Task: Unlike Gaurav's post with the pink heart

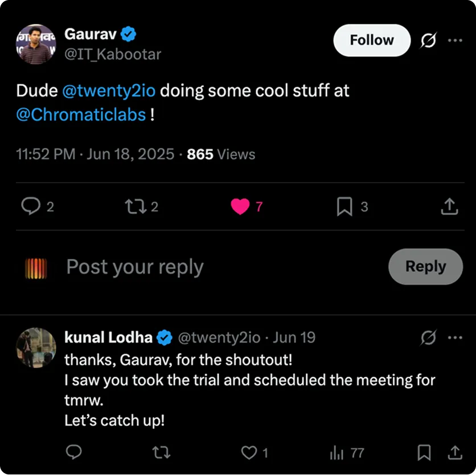Action: tap(240, 206)
